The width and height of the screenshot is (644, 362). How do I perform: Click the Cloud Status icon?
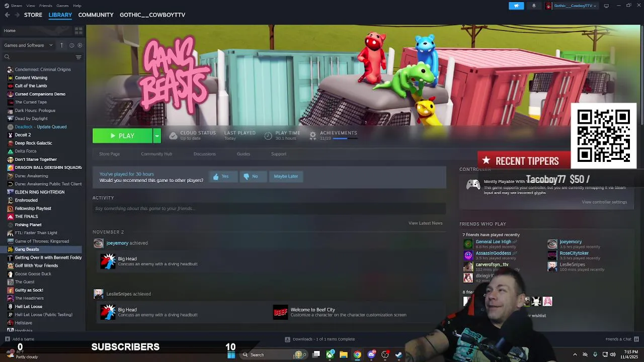point(173,136)
